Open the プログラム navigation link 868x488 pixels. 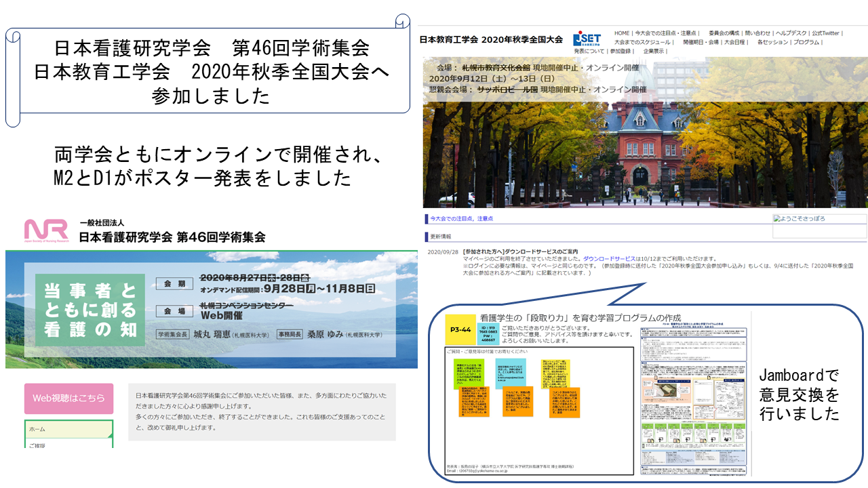pyautogui.click(x=806, y=42)
